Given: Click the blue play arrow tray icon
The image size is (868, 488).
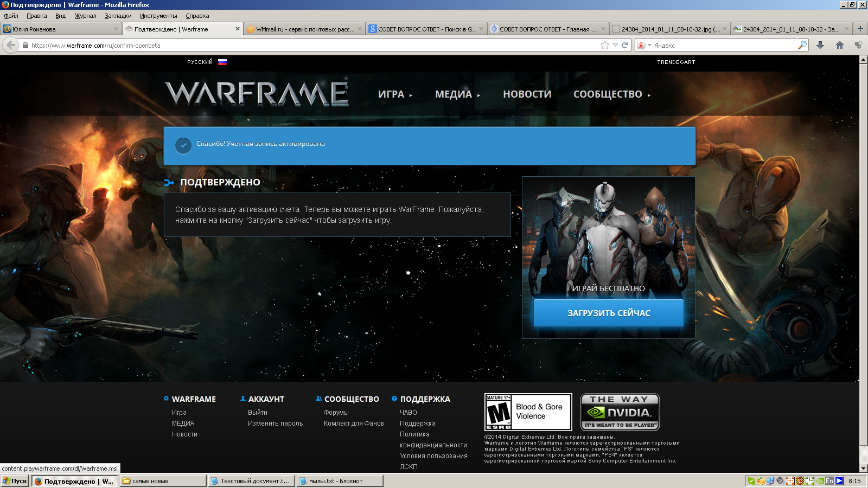Looking at the screenshot, I should click(839, 481).
